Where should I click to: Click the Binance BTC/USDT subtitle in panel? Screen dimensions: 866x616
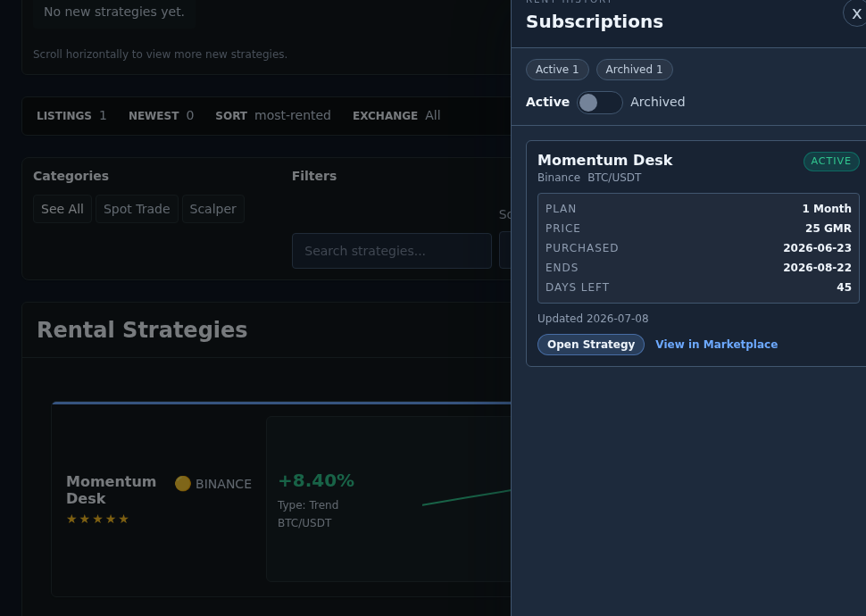[x=589, y=178]
